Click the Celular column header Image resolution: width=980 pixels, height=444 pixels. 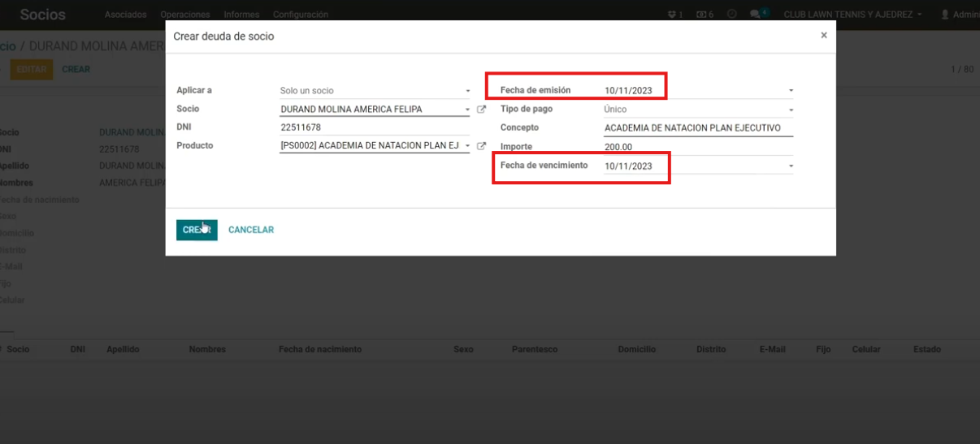pyautogui.click(x=866, y=349)
